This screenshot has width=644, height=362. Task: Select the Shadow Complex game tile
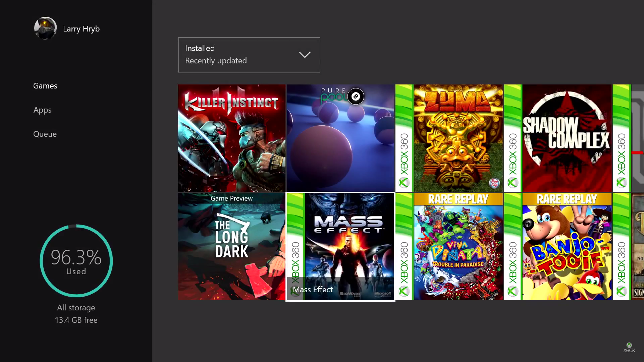click(x=558, y=138)
